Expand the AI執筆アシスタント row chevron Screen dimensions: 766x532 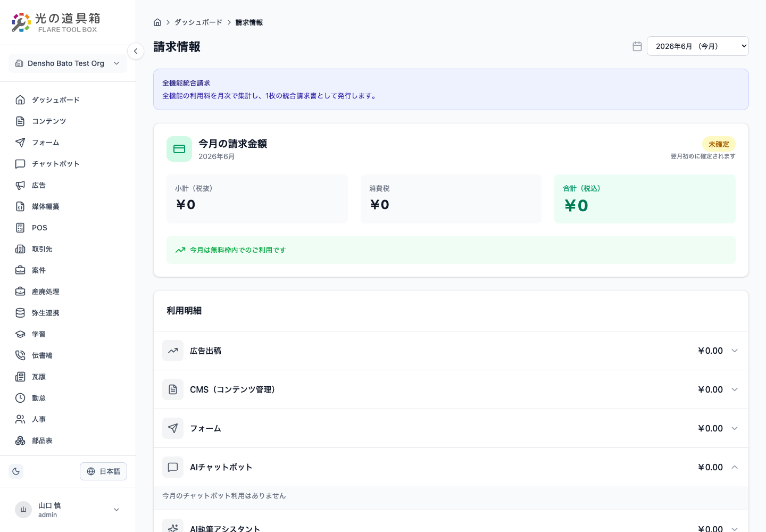tap(735, 529)
